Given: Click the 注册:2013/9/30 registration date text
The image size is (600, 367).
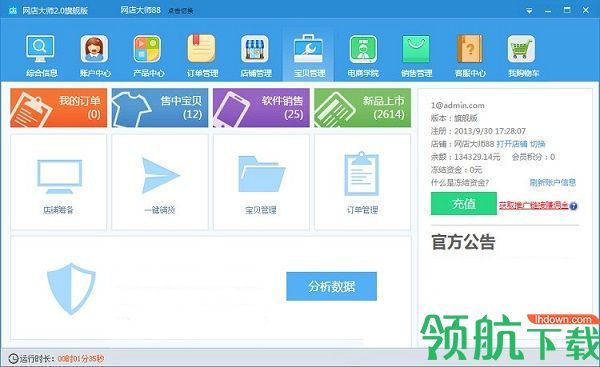Looking at the screenshot, I should coord(478,131).
